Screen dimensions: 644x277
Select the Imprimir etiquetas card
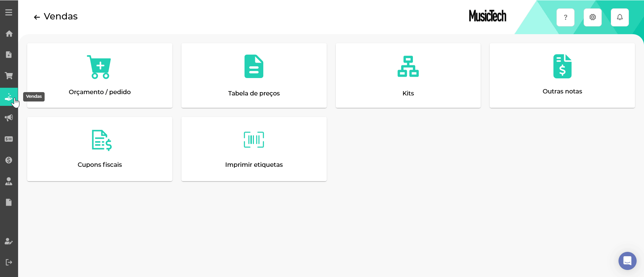pyautogui.click(x=254, y=149)
